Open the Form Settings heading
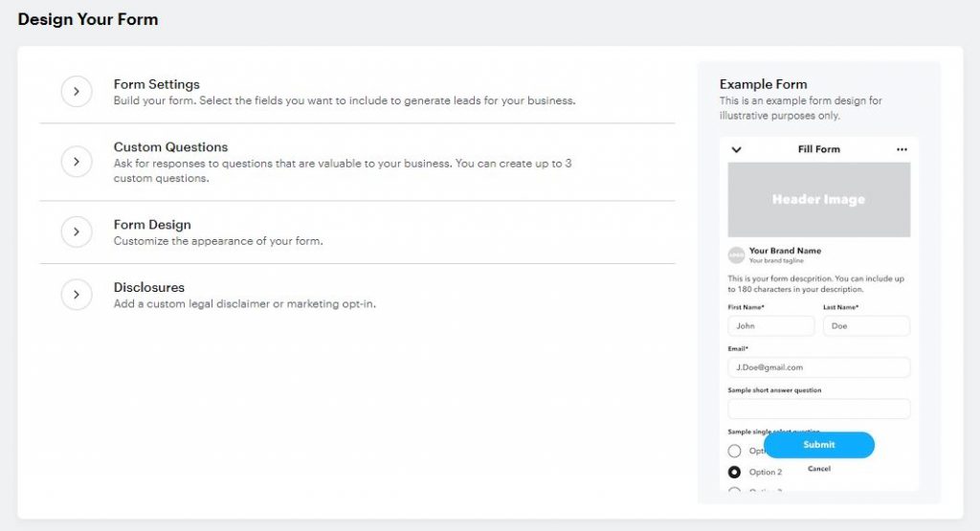The image size is (980, 531). (x=156, y=84)
